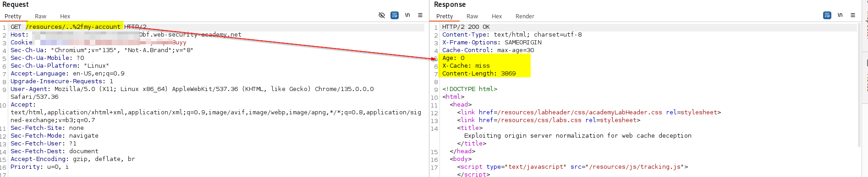
Task: Toggle the crossed-eye hide icon in Request panel
Action: click(382, 15)
